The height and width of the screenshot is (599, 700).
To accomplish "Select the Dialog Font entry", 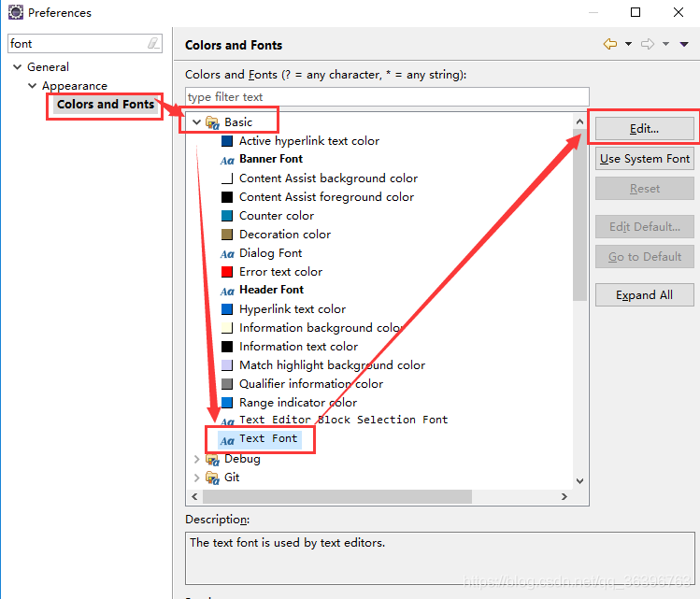I will point(270,253).
